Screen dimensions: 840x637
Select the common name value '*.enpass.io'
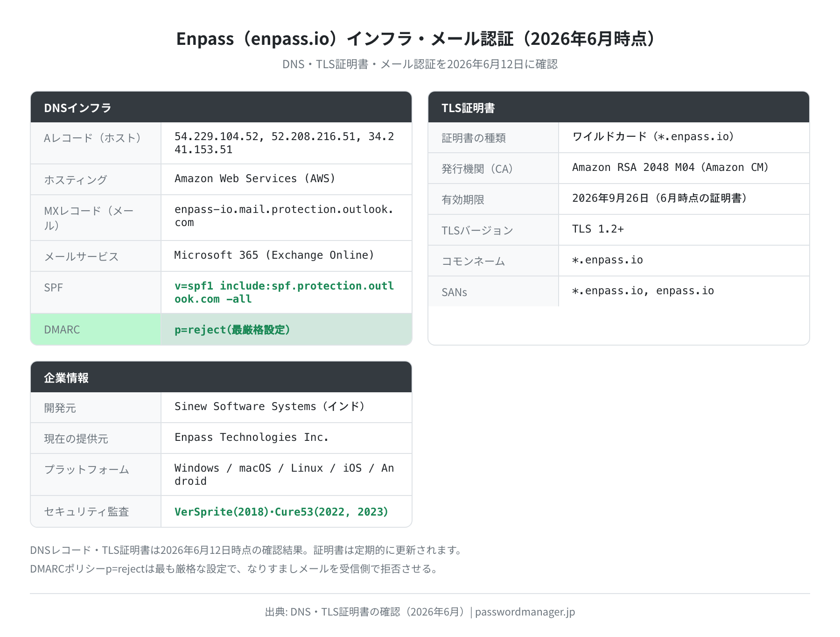tap(608, 260)
